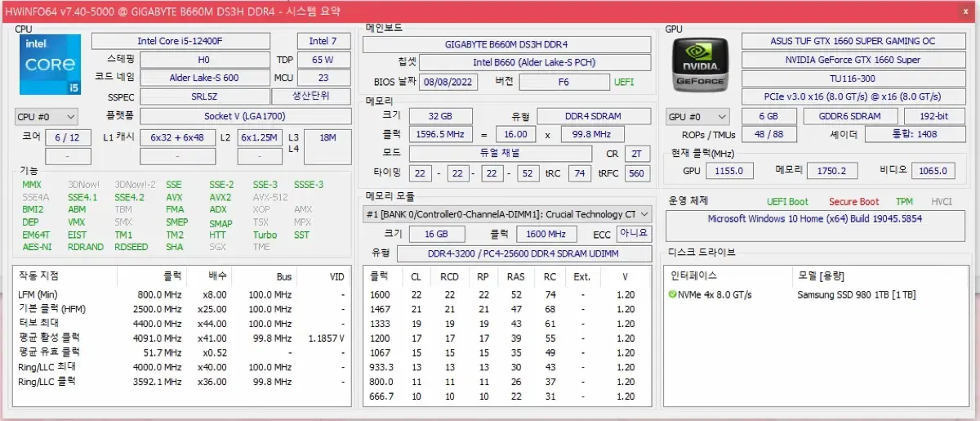Viewport: 980px width, 421px height.
Task: Click the AVX2 feature label
Action: tap(220, 197)
